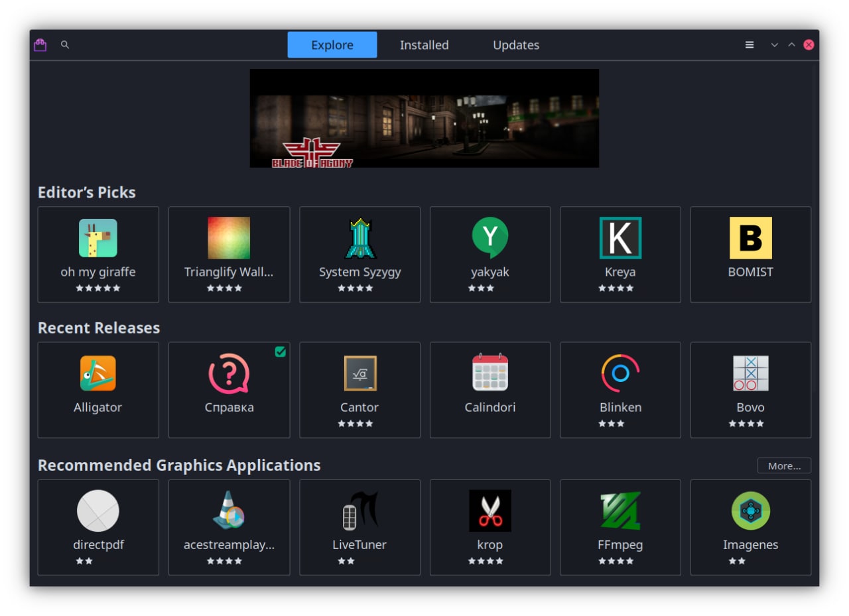Select the yellow BOMIST B icon

pos(751,238)
